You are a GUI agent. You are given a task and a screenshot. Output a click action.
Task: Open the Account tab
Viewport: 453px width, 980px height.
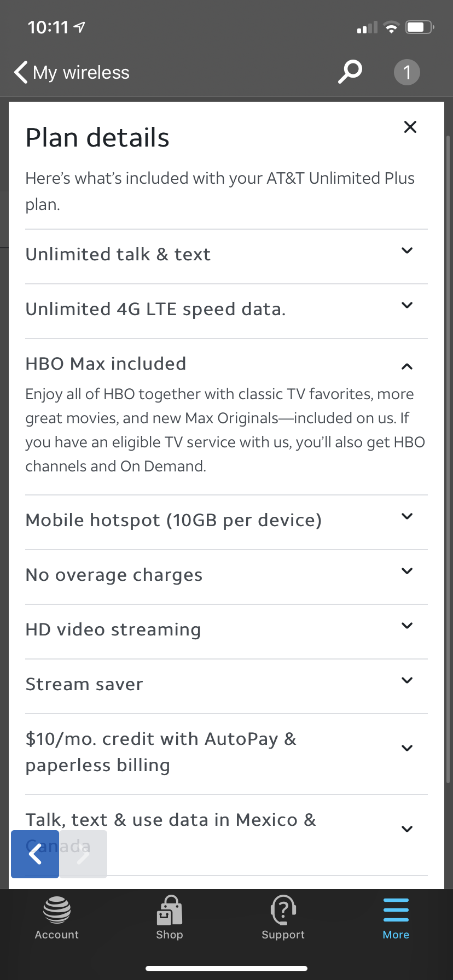pyautogui.click(x=57, y=919)
